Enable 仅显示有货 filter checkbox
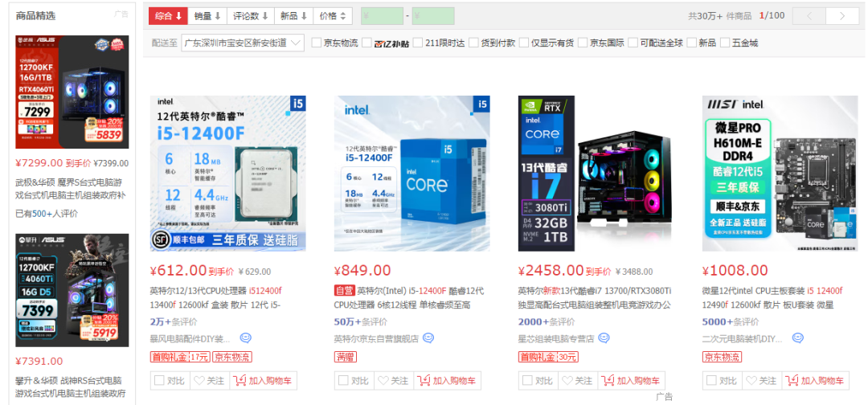 pos(524,43)
